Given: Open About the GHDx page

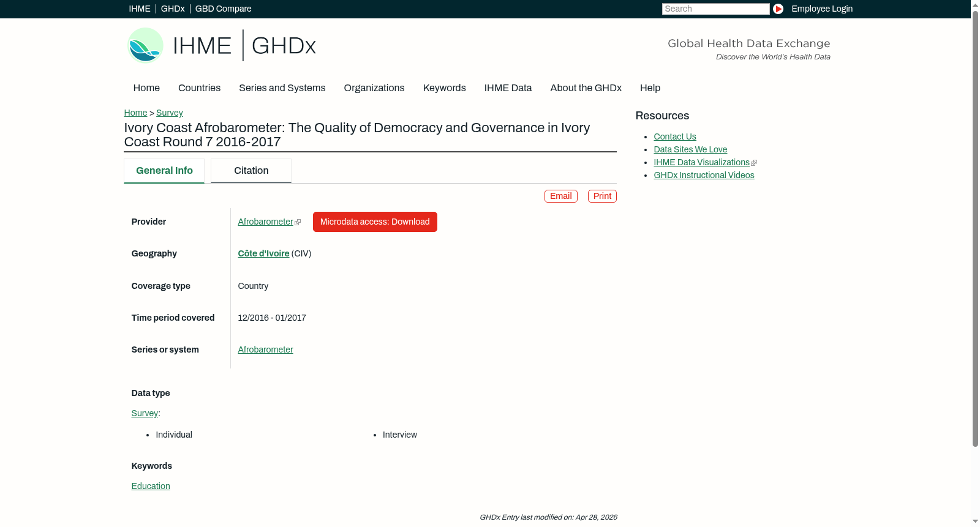Looking at the screenshot, I should point(586,88).
